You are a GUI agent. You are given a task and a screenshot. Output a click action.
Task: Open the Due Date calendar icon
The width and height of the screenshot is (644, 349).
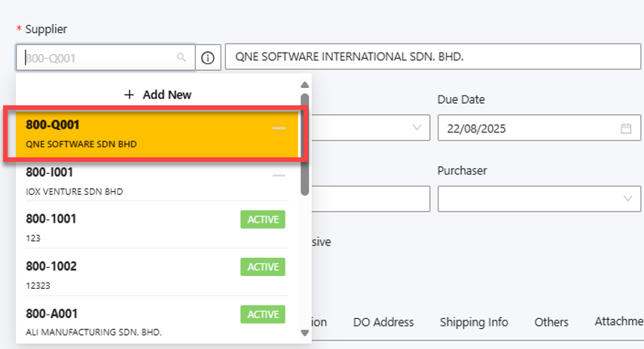[x=626, y=129]
